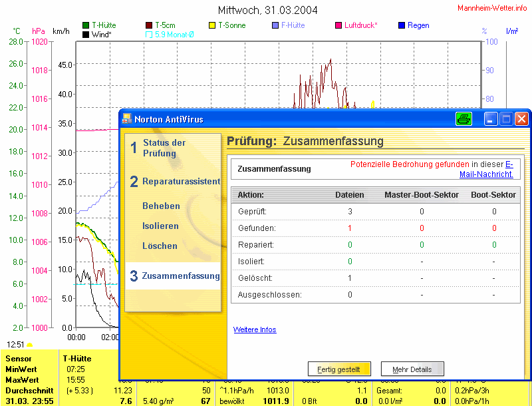The image size is (532, 406).
Task: Minimize the Norton AntiVirus window
Action: 491,119
